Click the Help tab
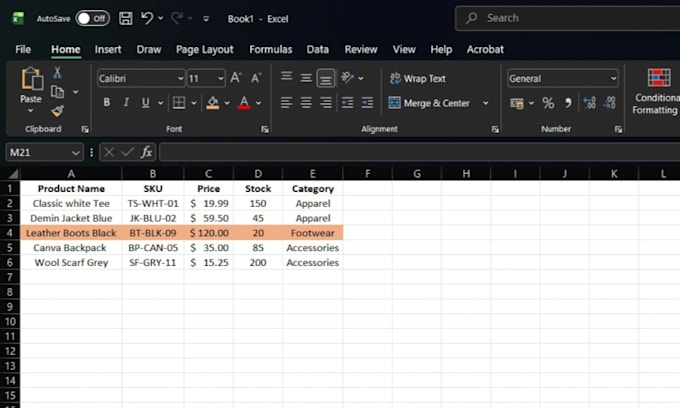680x408 pixels. point(441,49)
